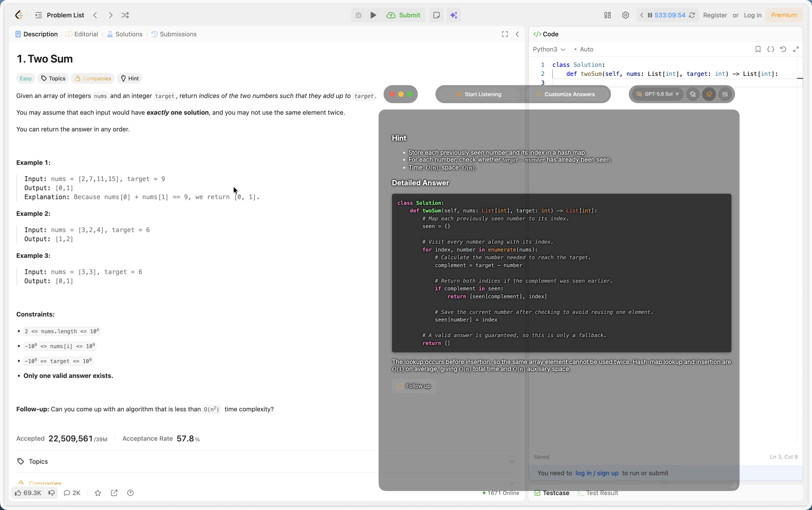Toggle the orange pin icon in overlay
This screenshot has height=510, width=812.
click(x=709, y=94)
